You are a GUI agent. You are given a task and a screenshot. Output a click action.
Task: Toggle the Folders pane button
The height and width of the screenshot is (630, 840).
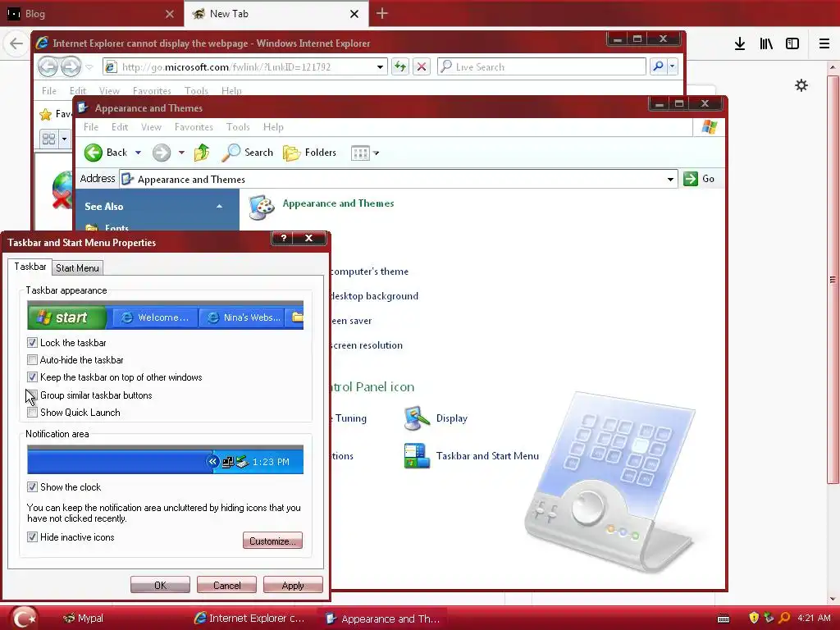point(309,153)
